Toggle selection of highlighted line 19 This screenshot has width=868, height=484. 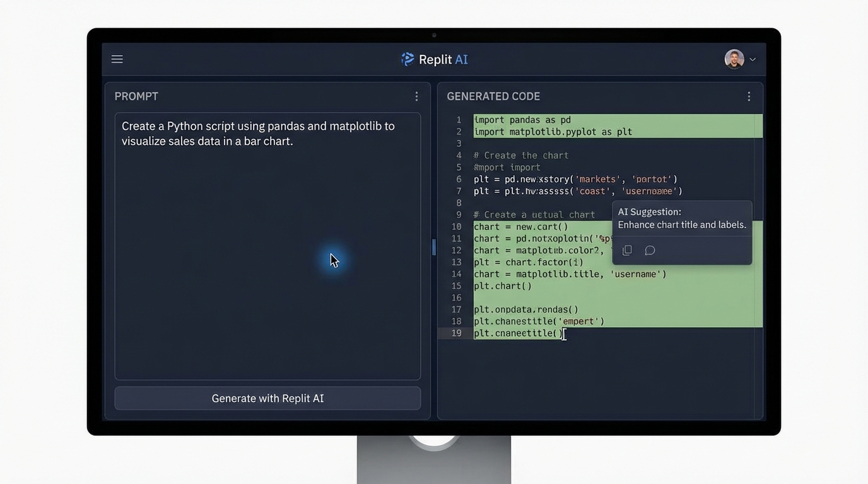pos(517,333)
